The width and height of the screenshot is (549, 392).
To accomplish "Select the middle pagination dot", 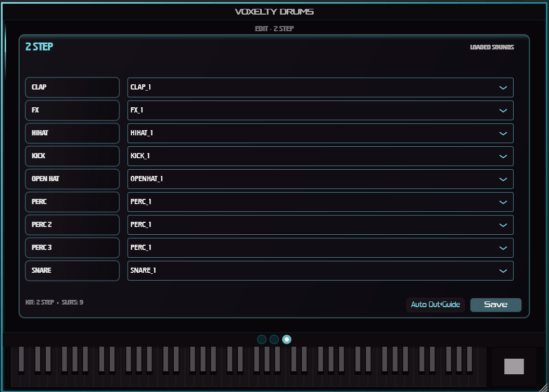I will (274, 339).
